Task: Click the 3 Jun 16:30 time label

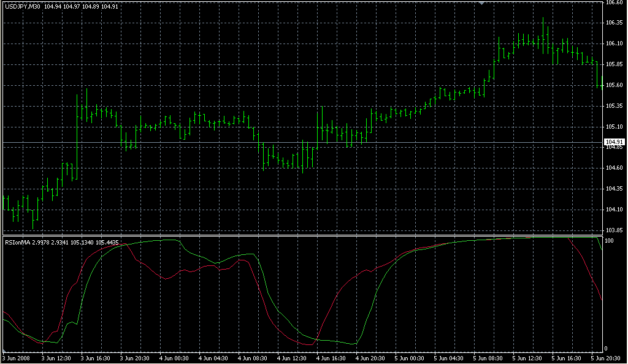Action: [x=95, y=358]
